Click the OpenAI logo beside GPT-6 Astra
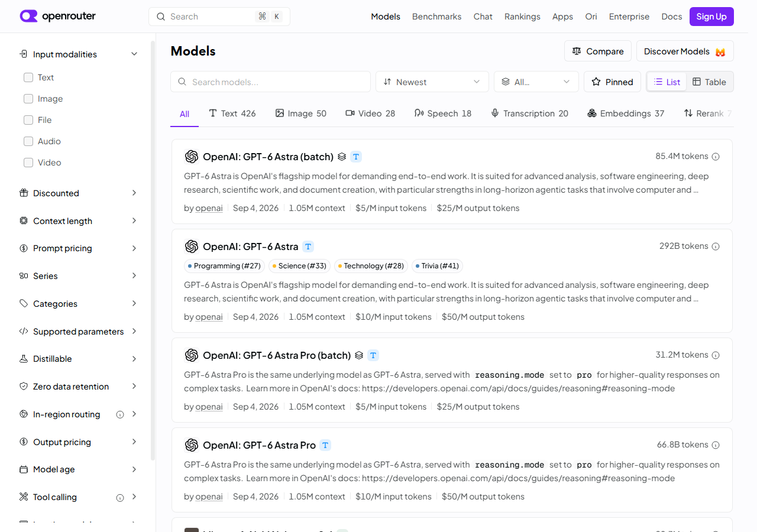Screen dimensions: 757x532 coord(191,246)
